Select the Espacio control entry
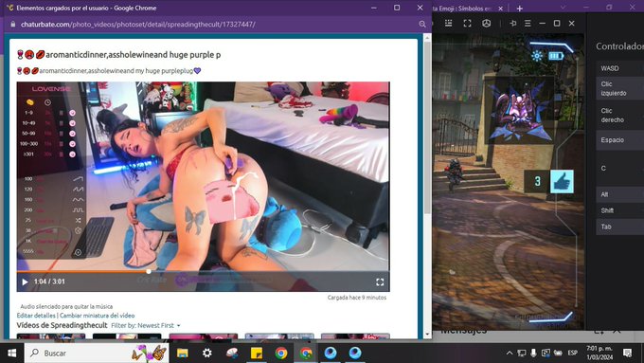Image resolution: width=644 pixels, height=363 pixels. tap(619, 139)
